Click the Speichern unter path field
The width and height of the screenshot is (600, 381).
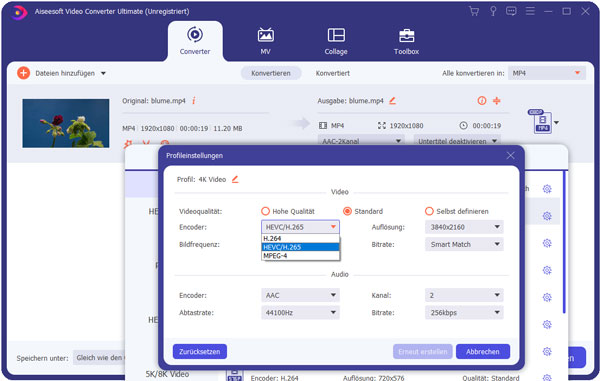pyautogui.click(x=99, y=358)
